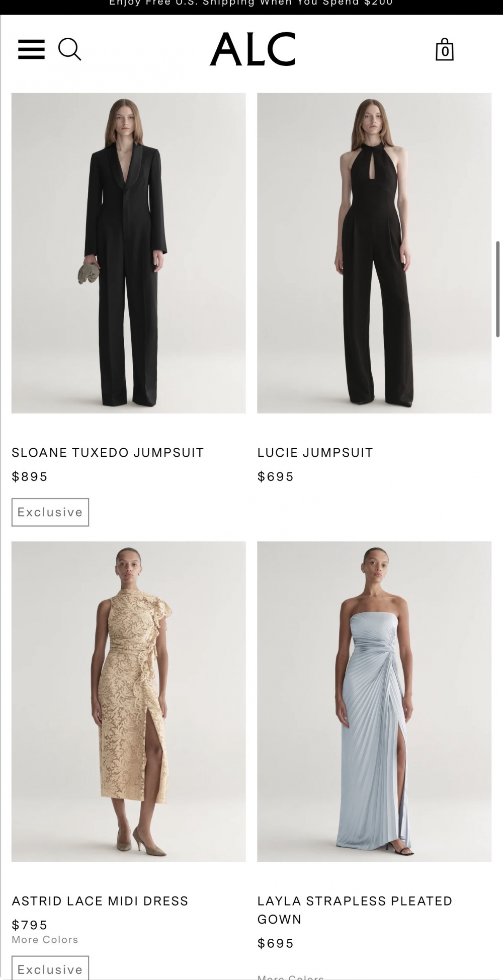Click the search magnifier icon

tap(69, 49)
